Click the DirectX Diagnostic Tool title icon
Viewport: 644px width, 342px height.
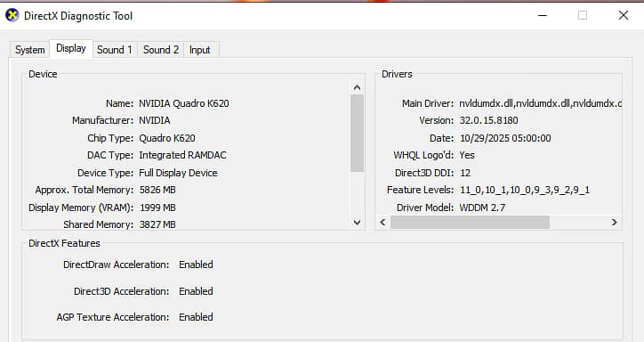tap(12, 16)
